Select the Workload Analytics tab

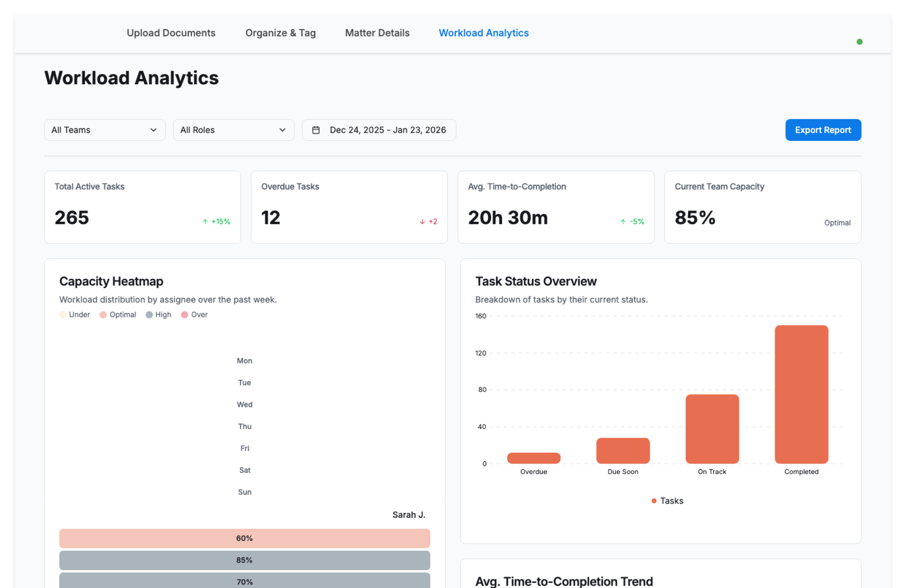484,33
